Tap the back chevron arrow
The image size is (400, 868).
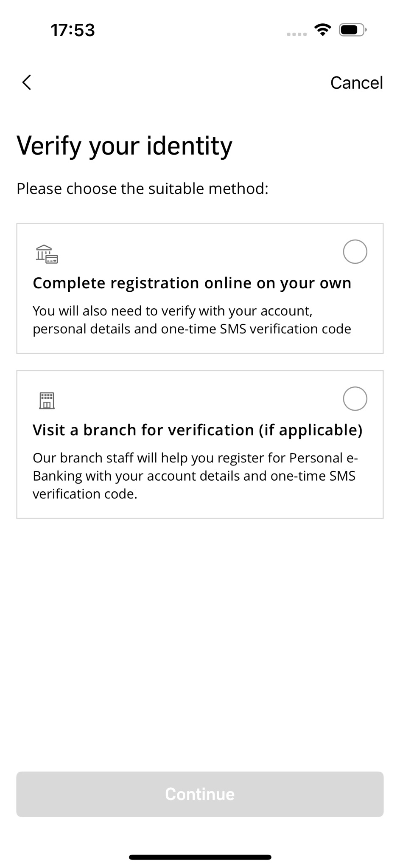(27, 82)
